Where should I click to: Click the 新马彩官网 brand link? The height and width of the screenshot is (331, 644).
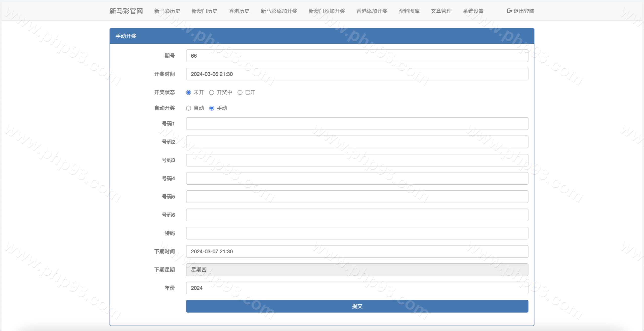click(x=126, y=11)
